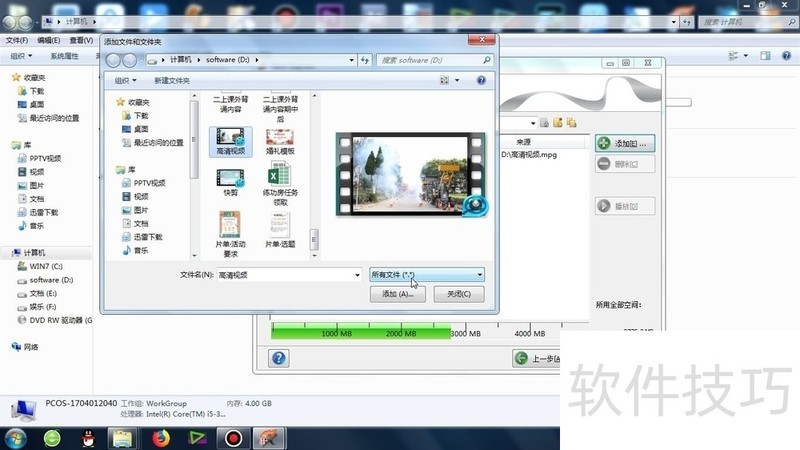Select the 高清视频 video file icon
Image resolution: width=800 pixels, height=450 pixels.
[231, 138]
